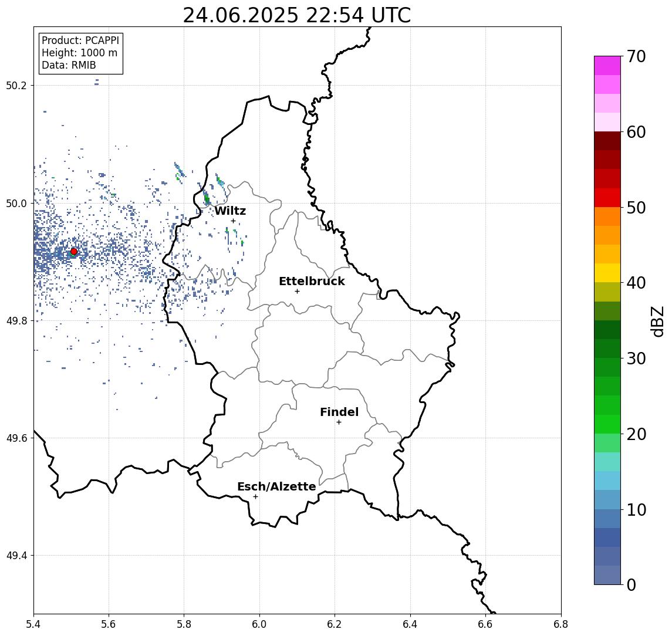Click the latitude axis label 49.6
Viewport: 672px width, 636px height.
pos(16,438)
